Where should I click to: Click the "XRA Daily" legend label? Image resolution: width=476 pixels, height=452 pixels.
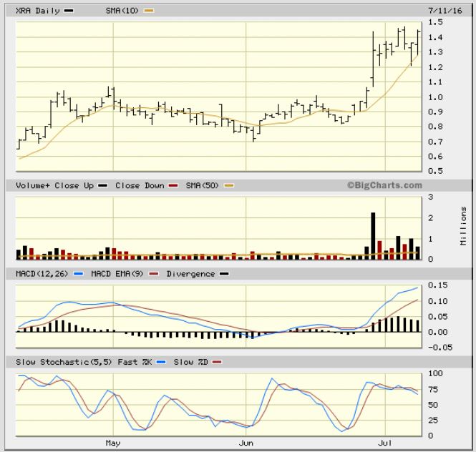tap(38, 11)
